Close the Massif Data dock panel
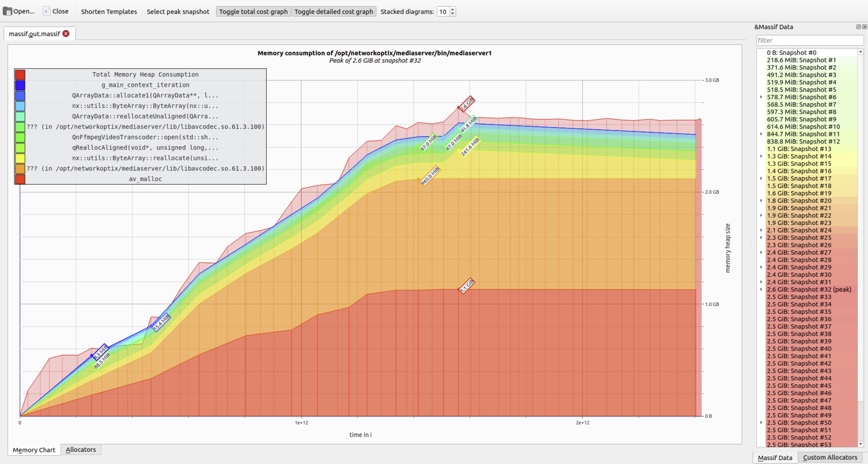The image size is (868, 464). [x=865, y=27]
